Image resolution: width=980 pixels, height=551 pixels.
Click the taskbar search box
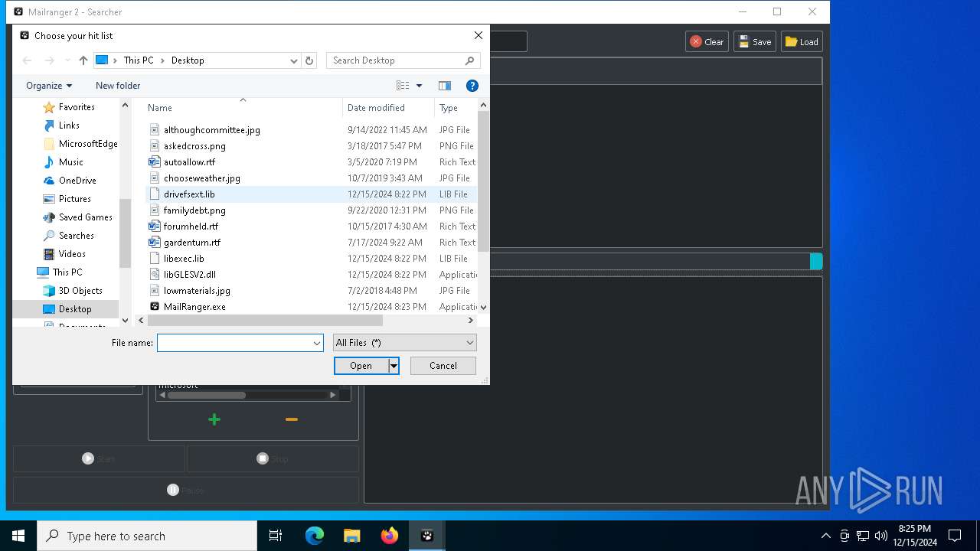[x=147, y=536]
